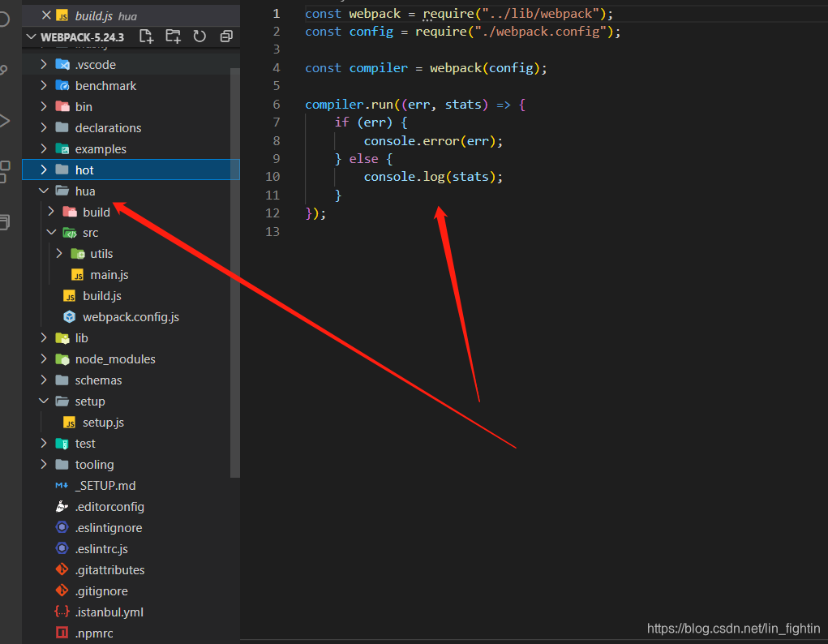Expand the utils folder chevron
The width and height of the screenshot is (828, 644).
pyautogui.click(x=59, y=254)
